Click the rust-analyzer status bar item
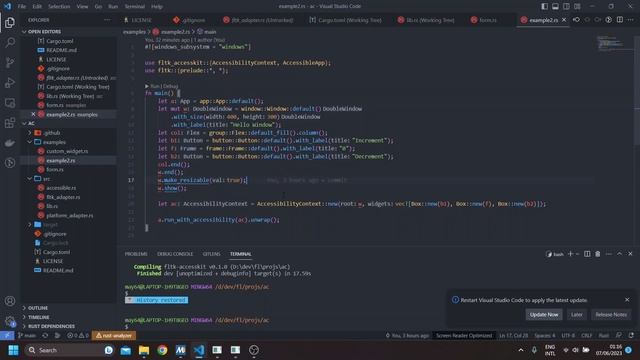Image resolution: width=640 pixels, height=360 pixels. click(114, 336)
